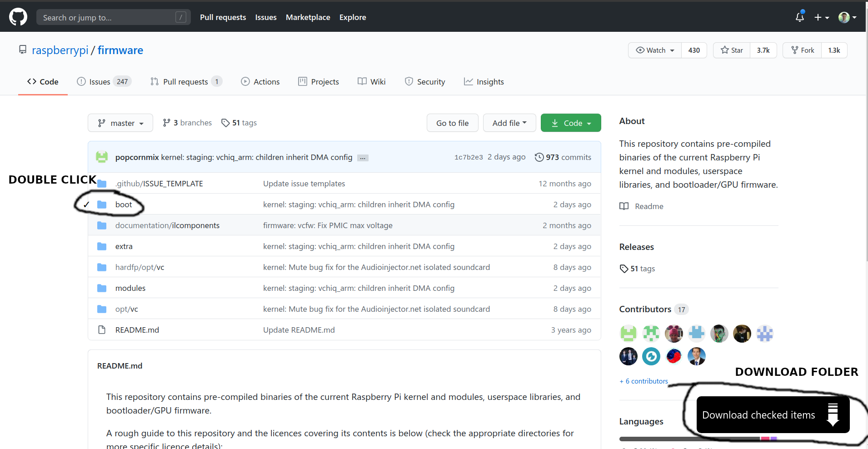Go to Pull requests in top navigation
Viewport: 868px width, 449px height.
pos(223,17)
